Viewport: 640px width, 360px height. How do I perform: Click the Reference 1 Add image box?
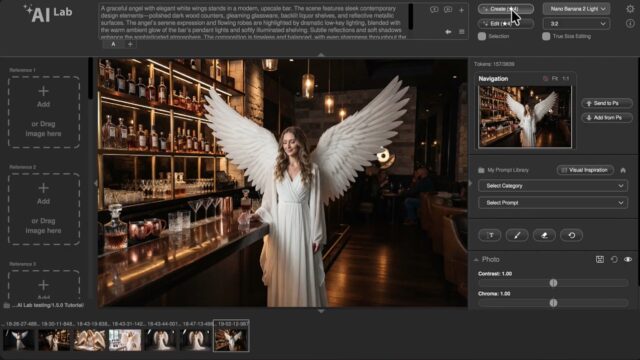(44, 112)
